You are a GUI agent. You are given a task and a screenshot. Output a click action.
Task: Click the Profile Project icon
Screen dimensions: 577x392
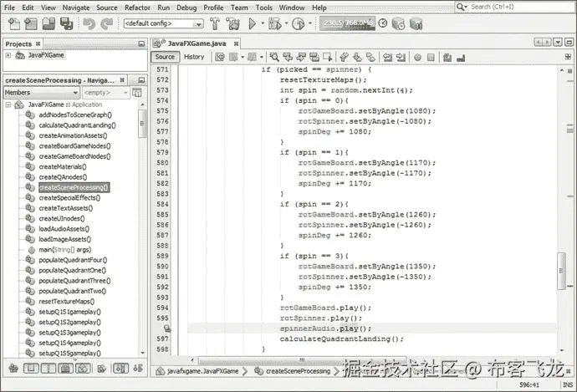coord(299,24)
